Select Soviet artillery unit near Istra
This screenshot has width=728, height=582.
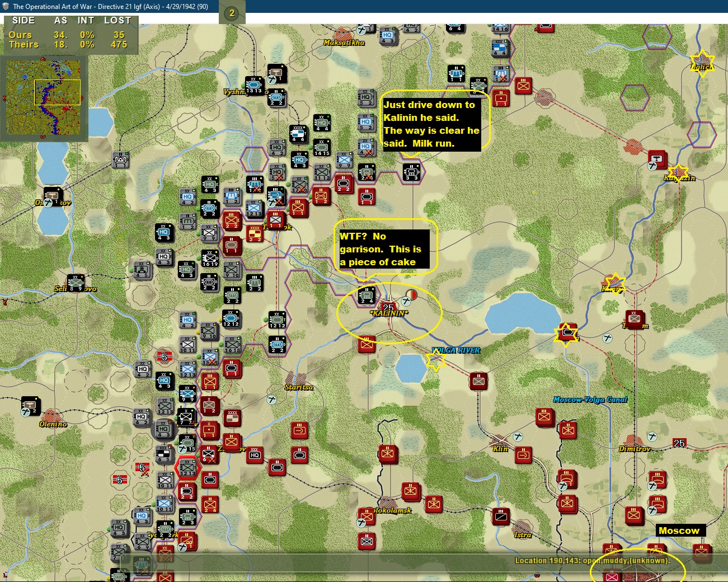click(501, 517)
